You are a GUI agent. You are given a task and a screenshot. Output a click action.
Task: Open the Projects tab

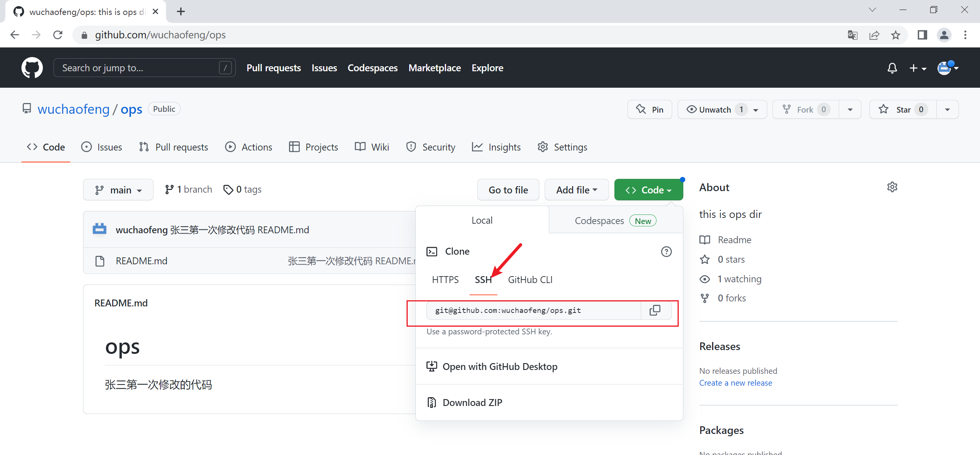point(314,147)
